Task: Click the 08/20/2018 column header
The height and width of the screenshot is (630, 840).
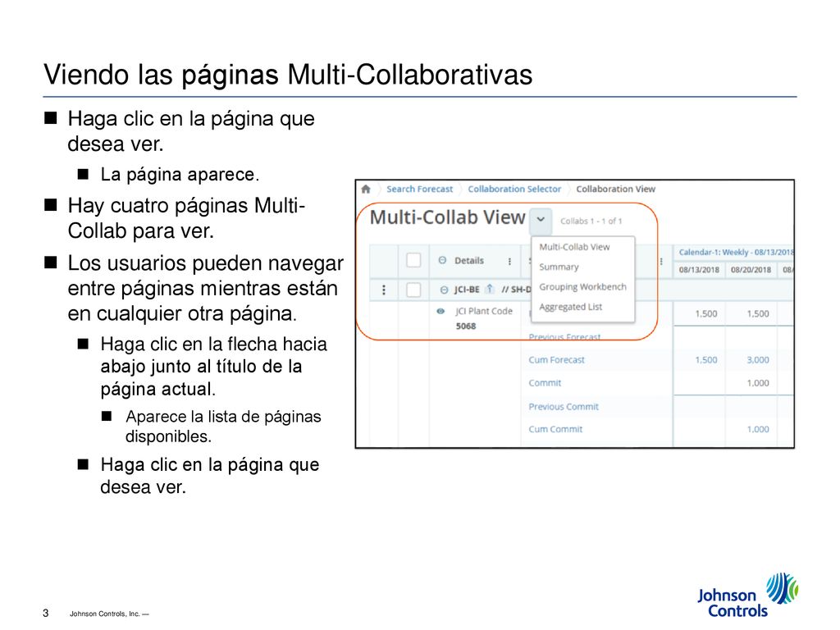Action: coord(751,269)
